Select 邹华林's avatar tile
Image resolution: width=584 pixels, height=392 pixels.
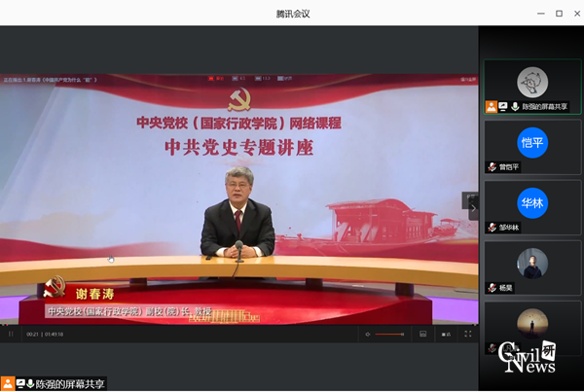[x=531, y=203]
